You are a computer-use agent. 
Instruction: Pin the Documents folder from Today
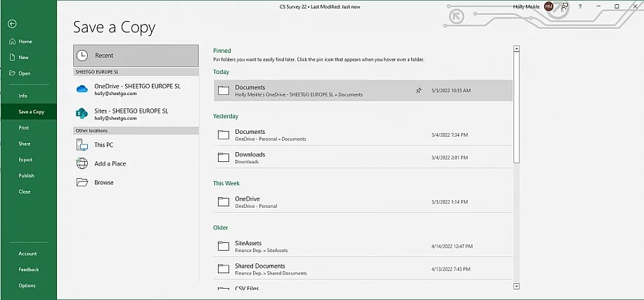click(418, 91)
